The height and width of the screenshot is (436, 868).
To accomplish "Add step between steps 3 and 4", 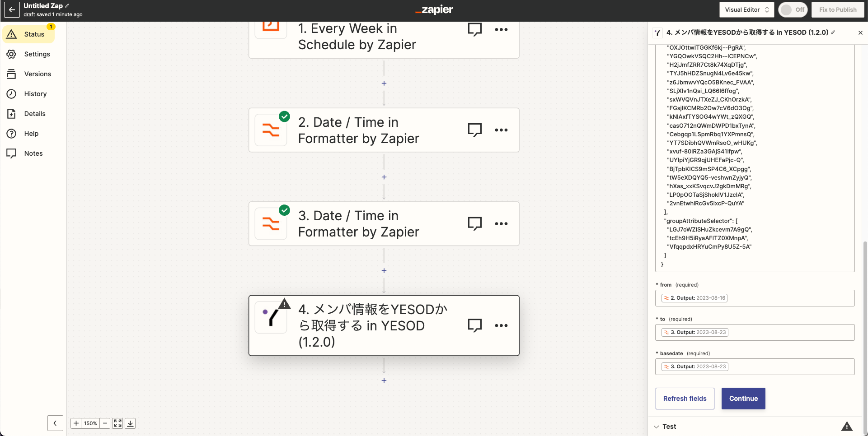I will [384, 271].
